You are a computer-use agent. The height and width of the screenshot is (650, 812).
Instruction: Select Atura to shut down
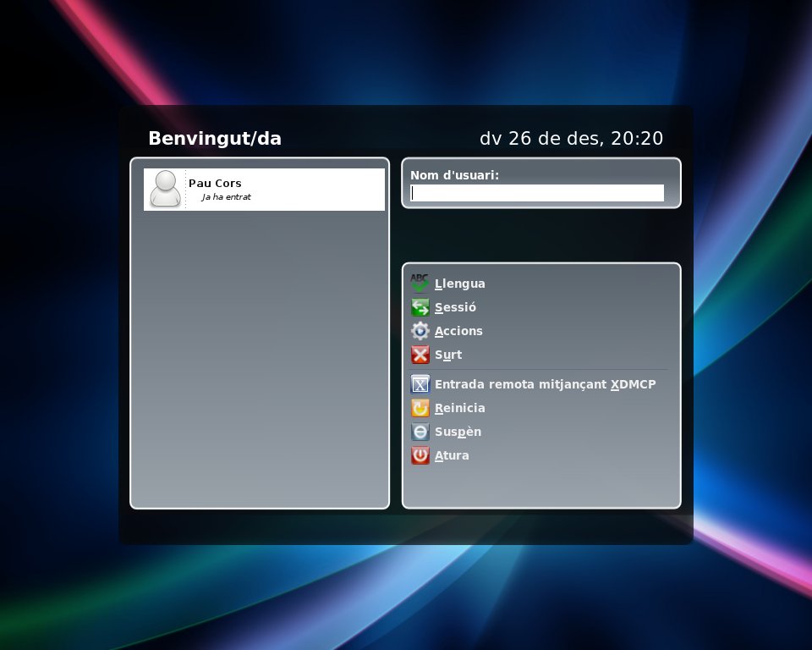click(452, 455)
